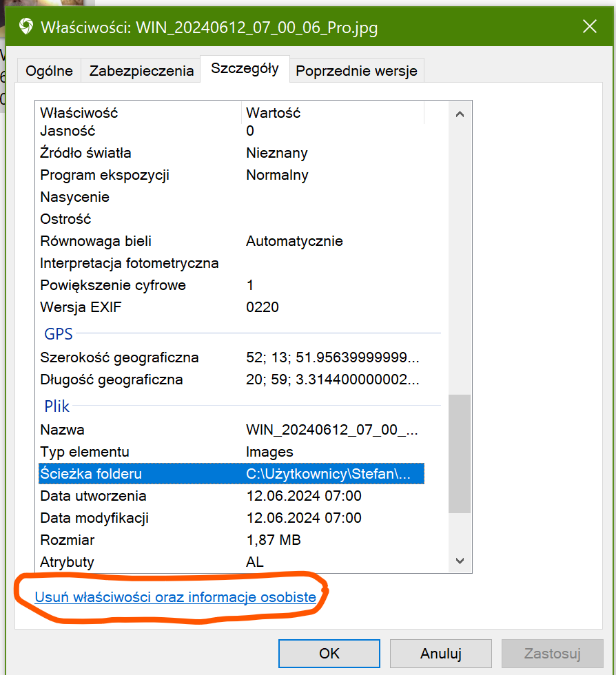This screenshot has height=675, width=616.
Task: Close the properties dialog window
Action: (x=590, y=27)
